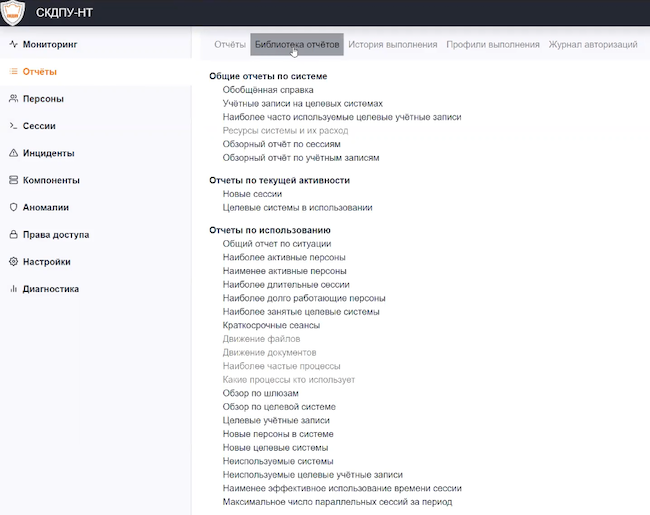
Task: Select the Профили выполнения tab
Action: [493, 45]
